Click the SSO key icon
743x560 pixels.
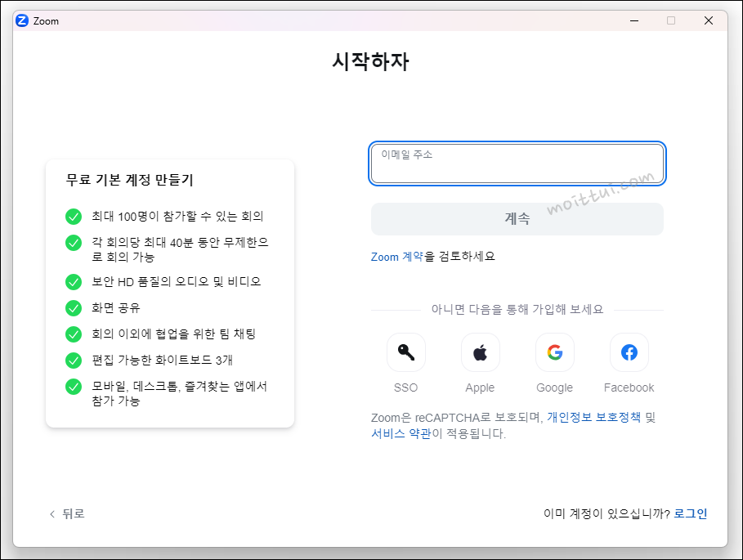click(406, 352)
